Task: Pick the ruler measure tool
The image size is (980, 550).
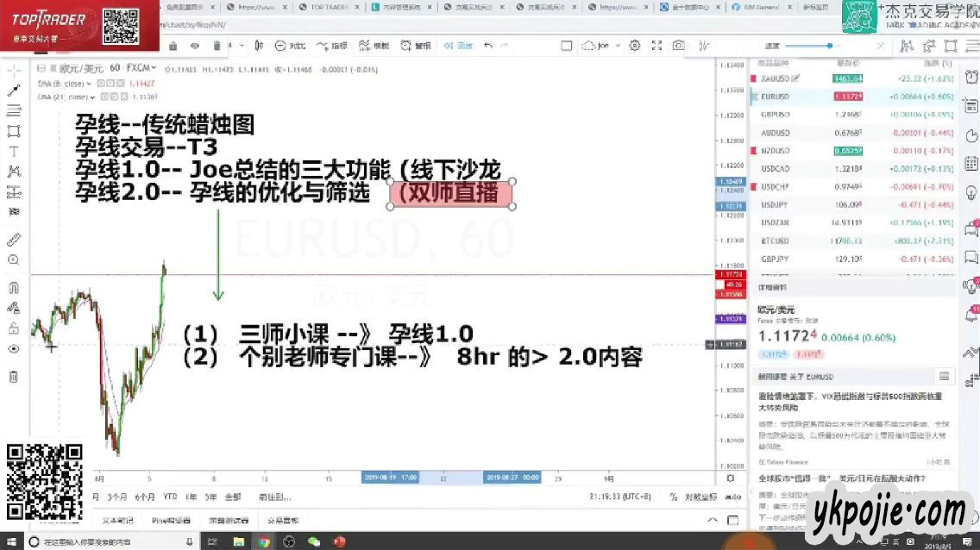Action: 14,240
